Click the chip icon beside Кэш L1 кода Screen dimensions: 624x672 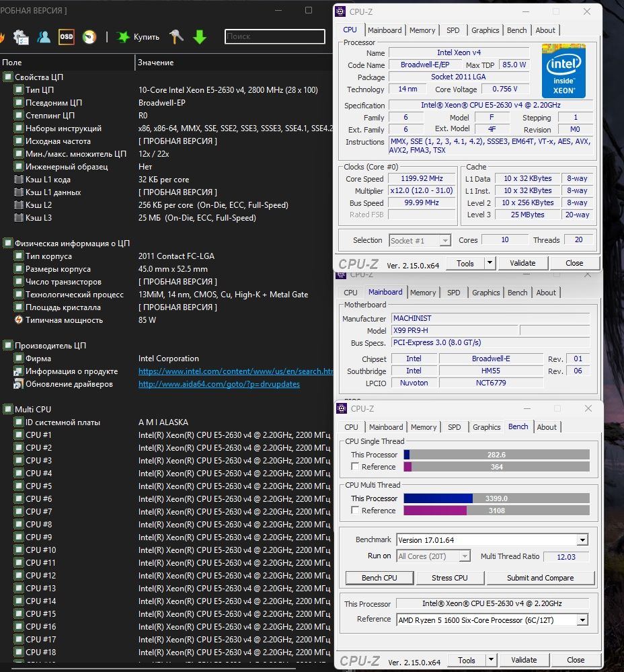tap(18, 180)
